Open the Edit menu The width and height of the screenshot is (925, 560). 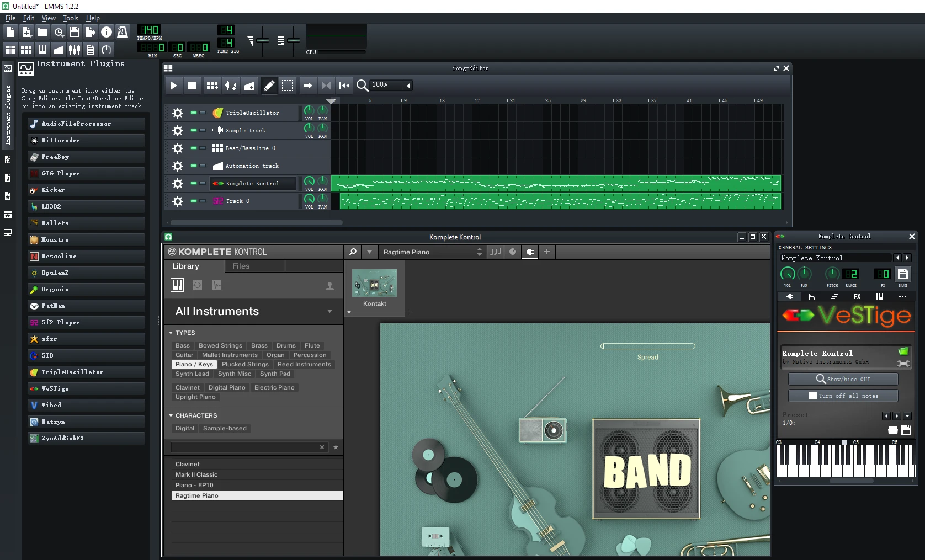[x=29, y=18]
